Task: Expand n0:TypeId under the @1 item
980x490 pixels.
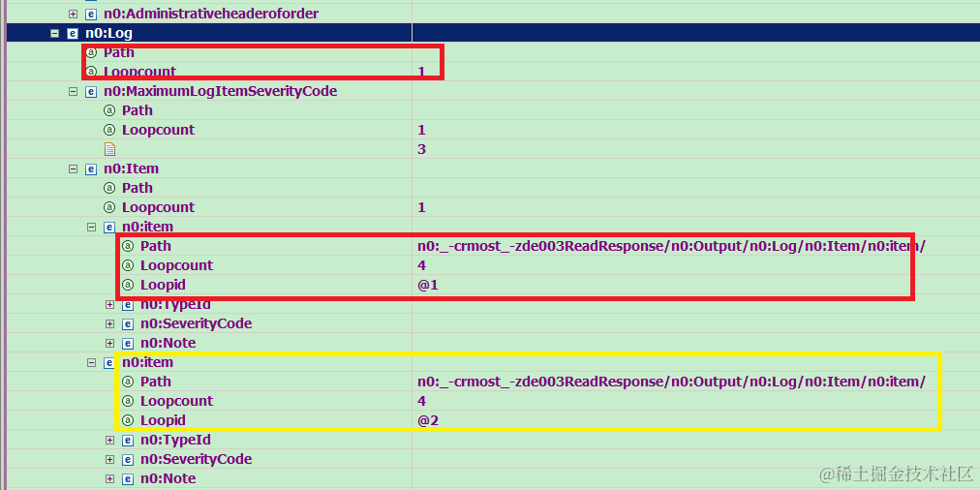Action: pos(110,305)
